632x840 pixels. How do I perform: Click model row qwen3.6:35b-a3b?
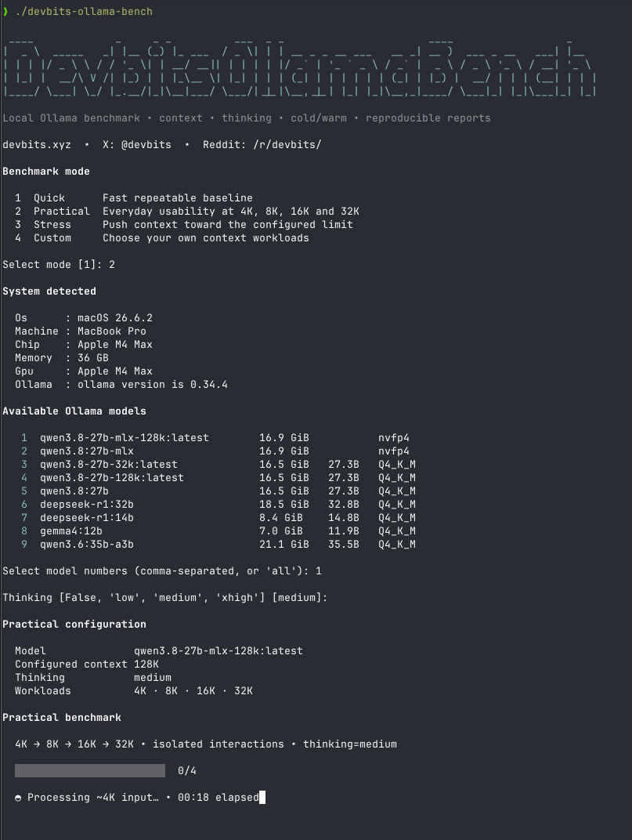(218, 545)
